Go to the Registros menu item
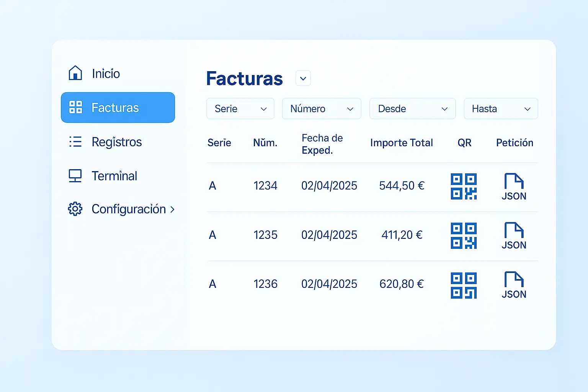588x392 pixels. 116,142
